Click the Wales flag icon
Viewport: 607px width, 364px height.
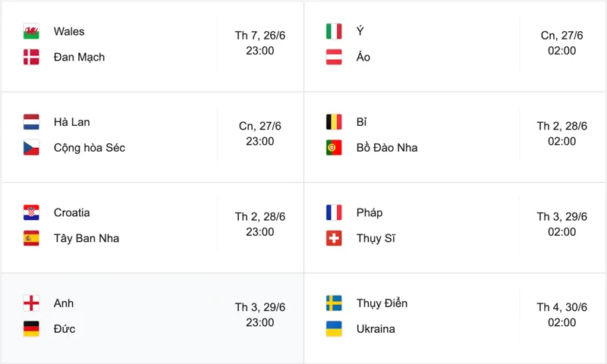tap(31, 31)
